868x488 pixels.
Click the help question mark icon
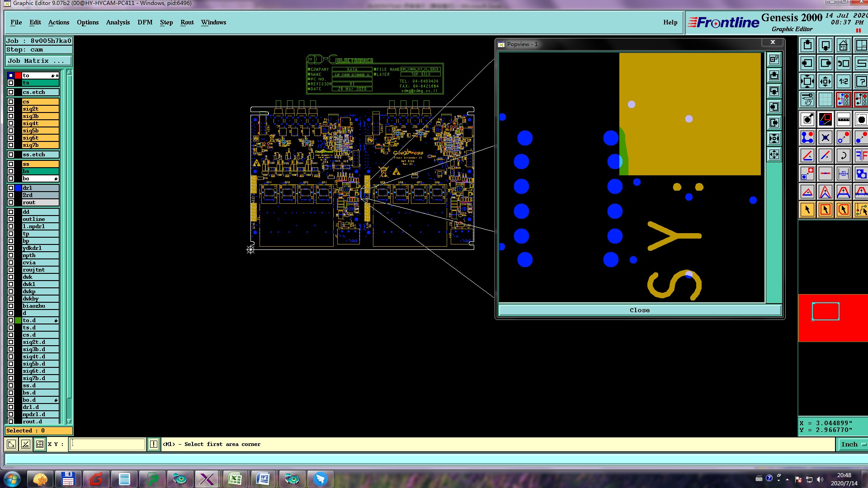click(x=861, y=82)
